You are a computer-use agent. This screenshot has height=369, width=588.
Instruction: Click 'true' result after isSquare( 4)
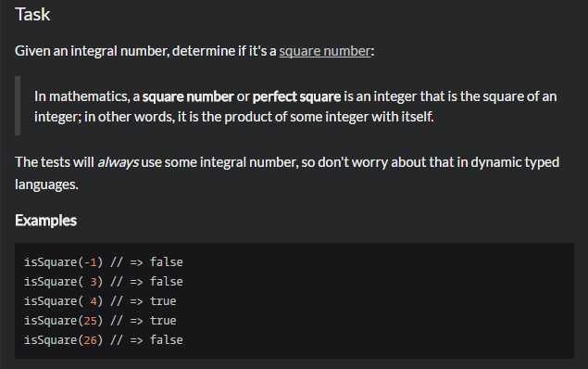163,301
